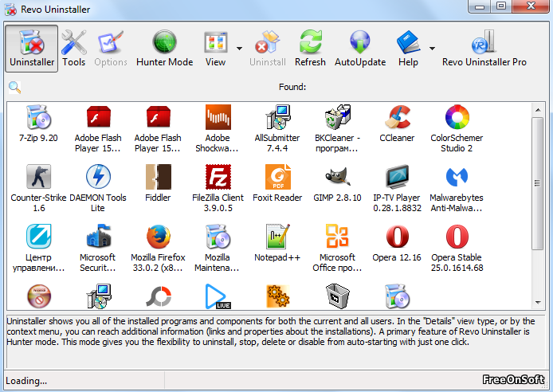Click the scrollbar down arrow

click(538, 303)
